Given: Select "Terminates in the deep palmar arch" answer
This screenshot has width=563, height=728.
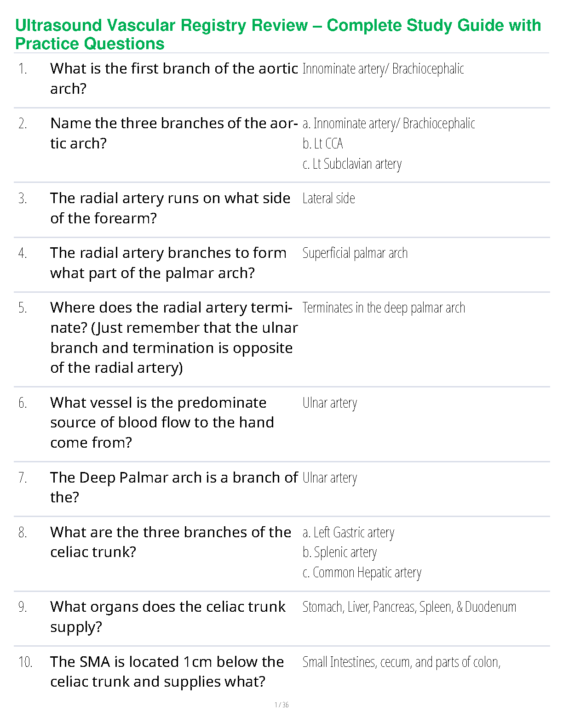Looking at the screenshot, I should [384, 308].
